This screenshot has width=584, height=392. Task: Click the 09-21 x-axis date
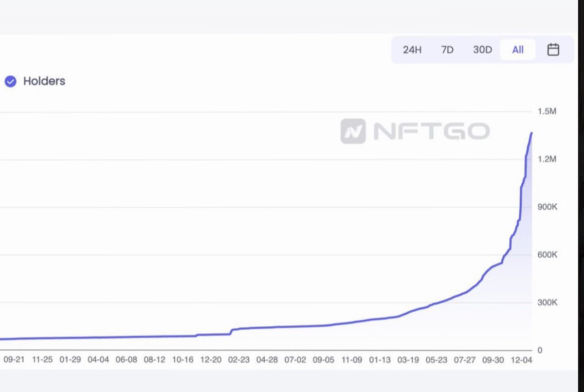click(x=14, y=360)
